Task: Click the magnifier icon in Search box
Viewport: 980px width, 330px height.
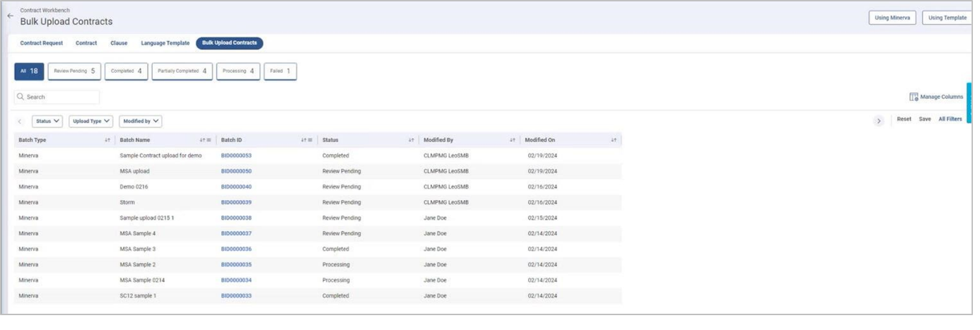Action: [21, 97]
